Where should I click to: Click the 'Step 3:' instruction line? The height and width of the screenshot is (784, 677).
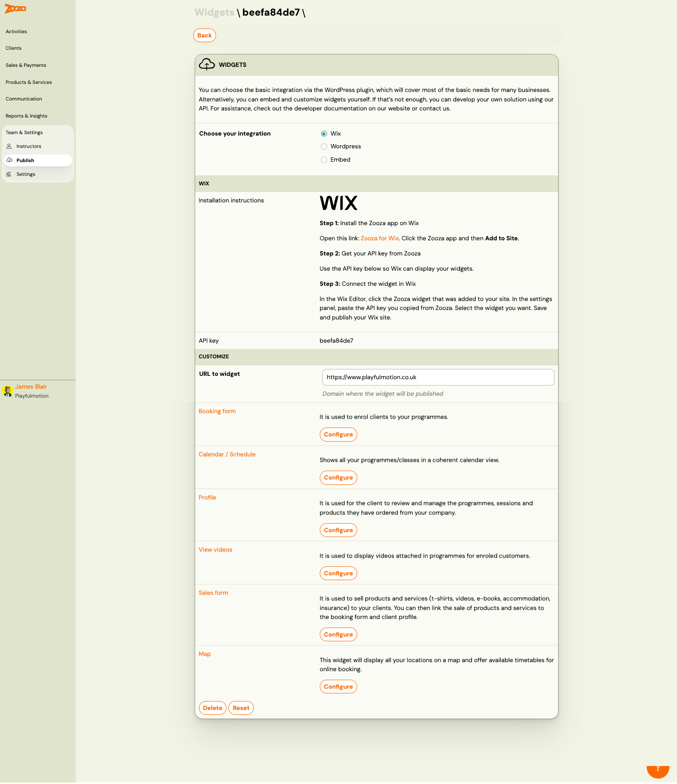pyautogui.click(x=368, y=284)
